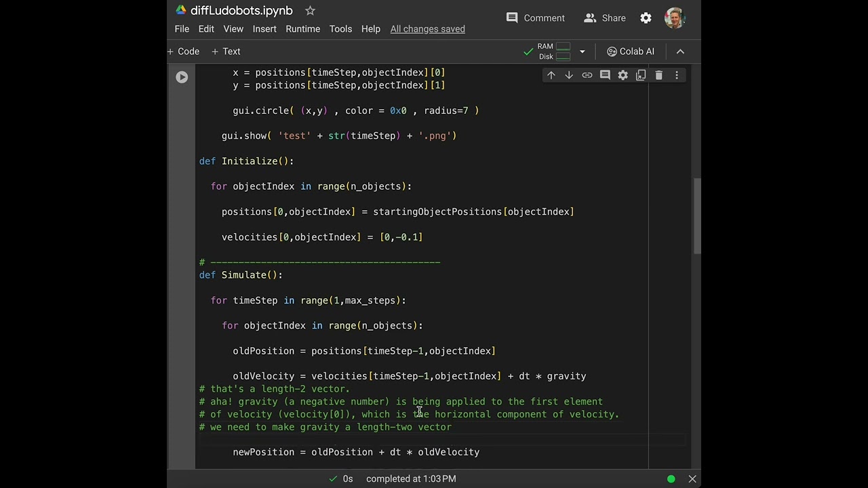Click the startingObjectPositions assignment line

pyautogui.click(x=398, y=212)
